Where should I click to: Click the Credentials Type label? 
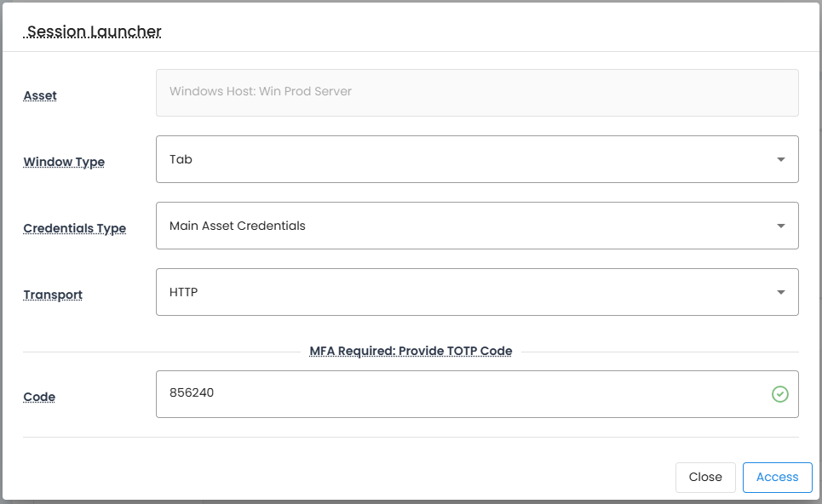(x=74, y=228)
